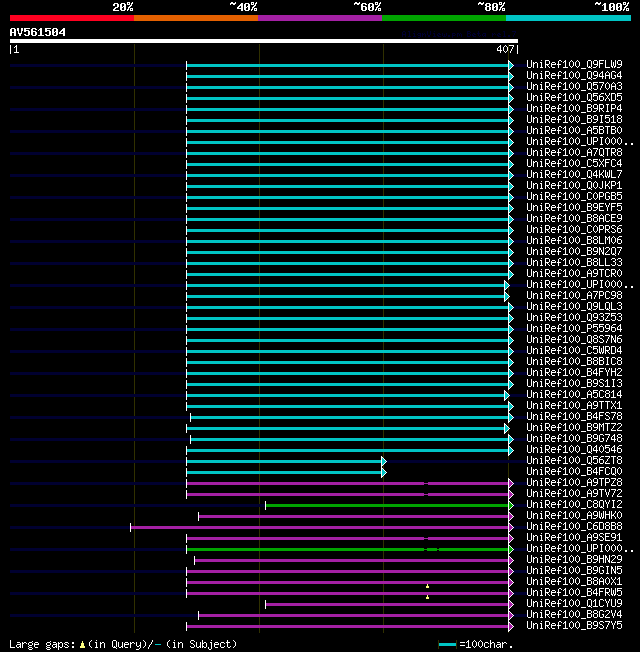Screen dimensions: 640x652
Task: Select hit label UniRef100_Q56XD5
Action: (574, 98)
